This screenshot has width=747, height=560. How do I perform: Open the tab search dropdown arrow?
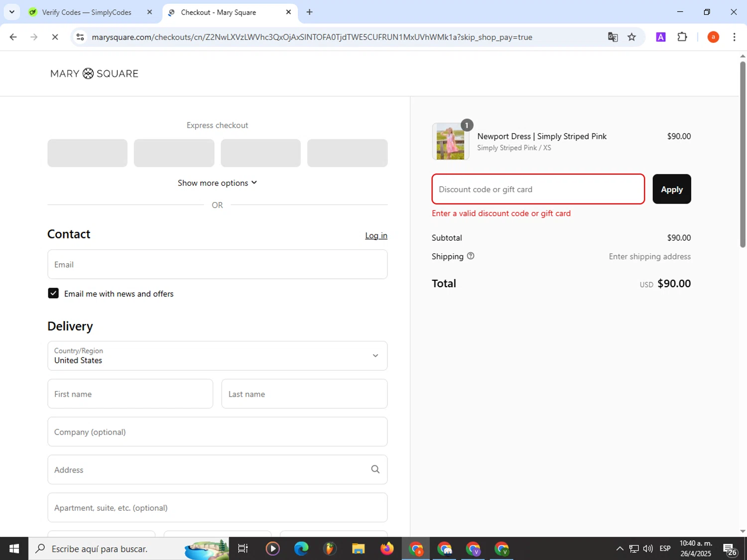pos(11,12)
